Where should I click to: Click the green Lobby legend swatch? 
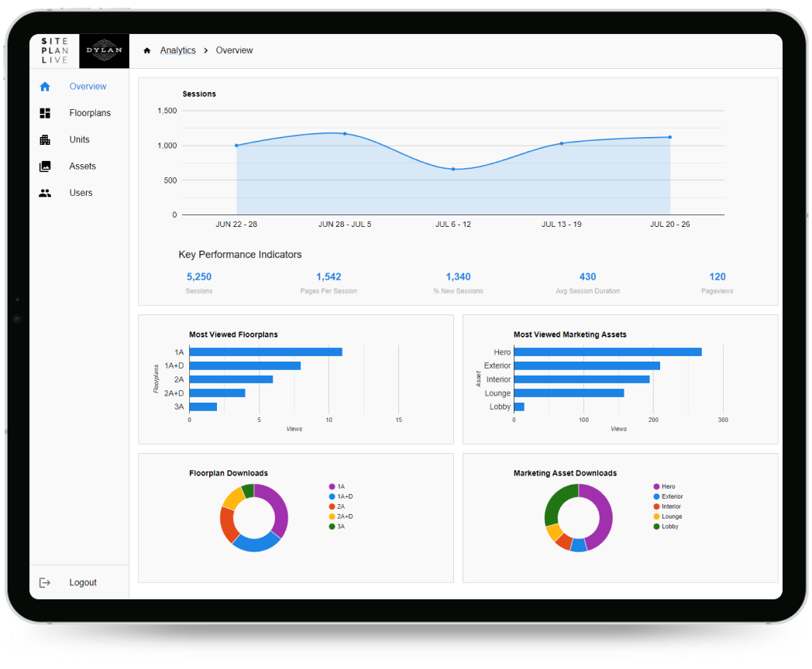[x=656, y=527]
